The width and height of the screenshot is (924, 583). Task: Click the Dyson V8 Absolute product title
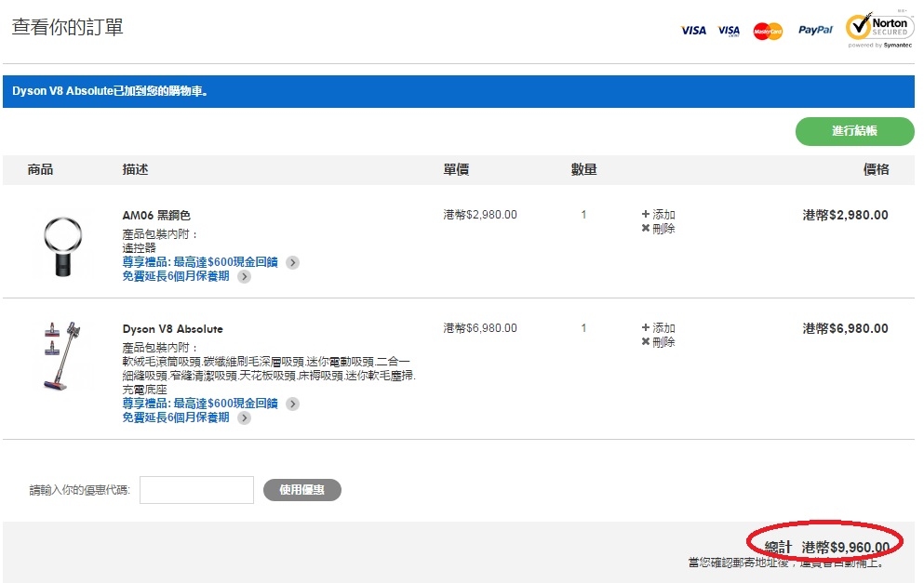click(173, 329)
